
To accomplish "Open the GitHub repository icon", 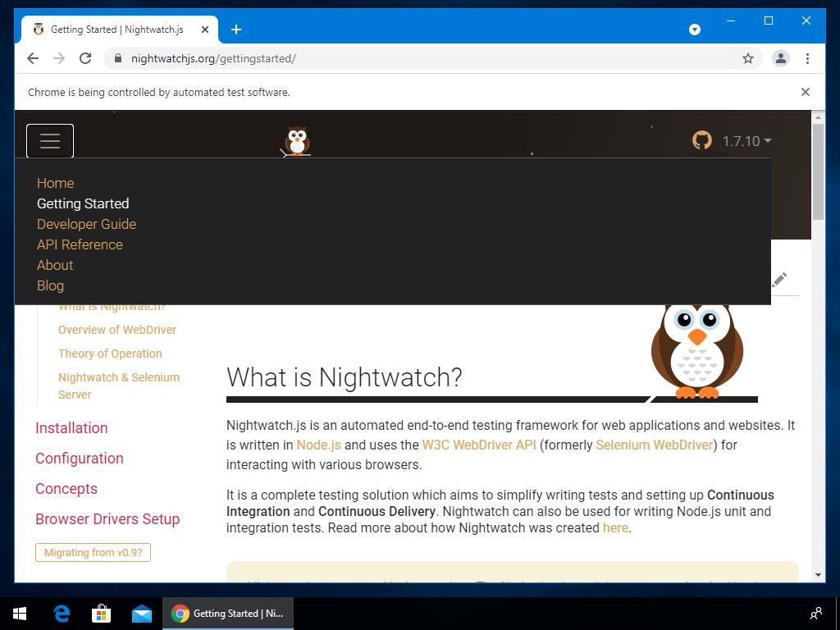I will (x=702, y=141).
